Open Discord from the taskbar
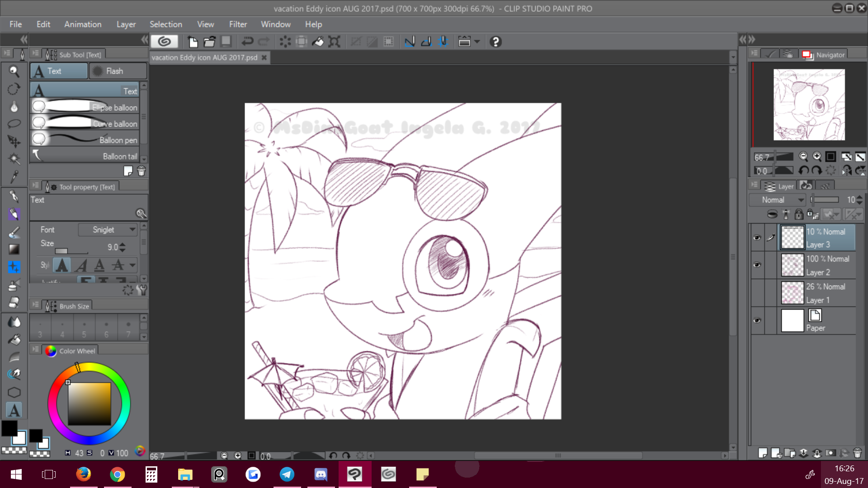Image resolution: width=868 pixels, height=488 pixels. point(321,474)
